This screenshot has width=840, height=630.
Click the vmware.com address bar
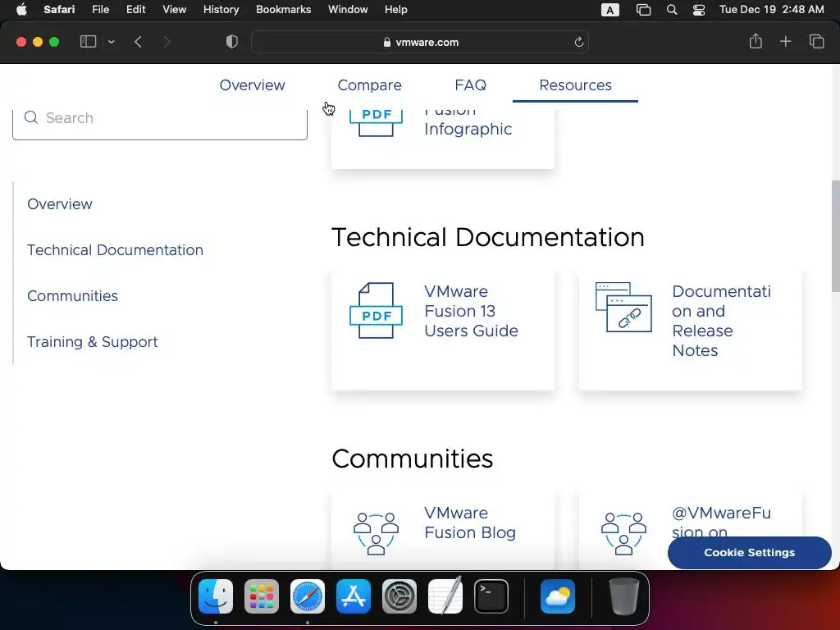click(421, 43)
